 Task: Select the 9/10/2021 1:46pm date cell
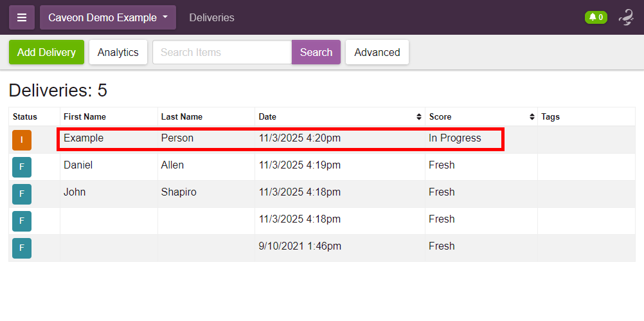coord(340,246)
